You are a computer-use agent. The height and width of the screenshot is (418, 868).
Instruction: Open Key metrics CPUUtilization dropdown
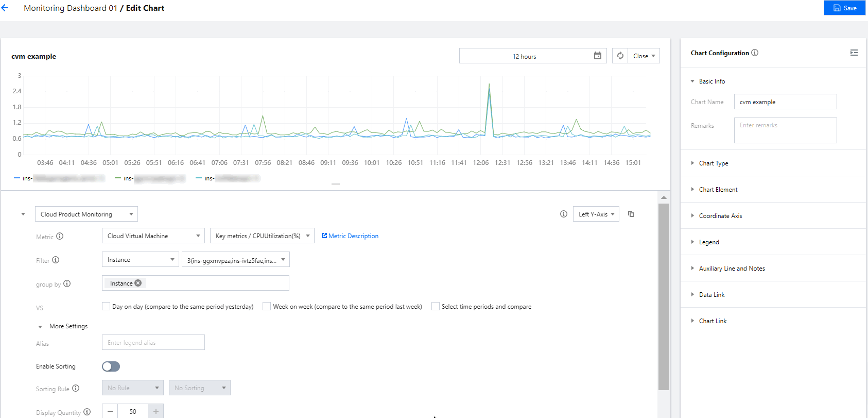pos(262,236)
